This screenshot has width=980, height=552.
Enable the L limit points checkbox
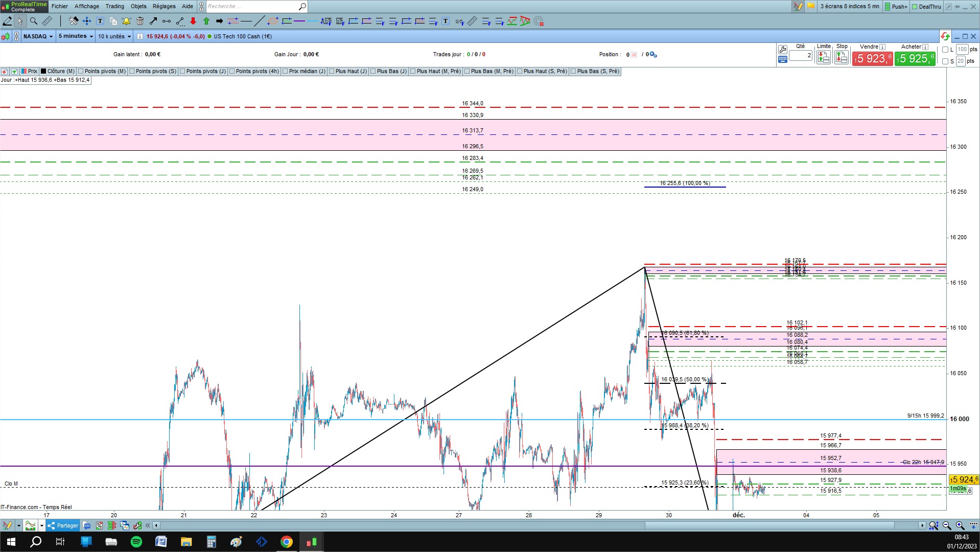click(945, 50)
